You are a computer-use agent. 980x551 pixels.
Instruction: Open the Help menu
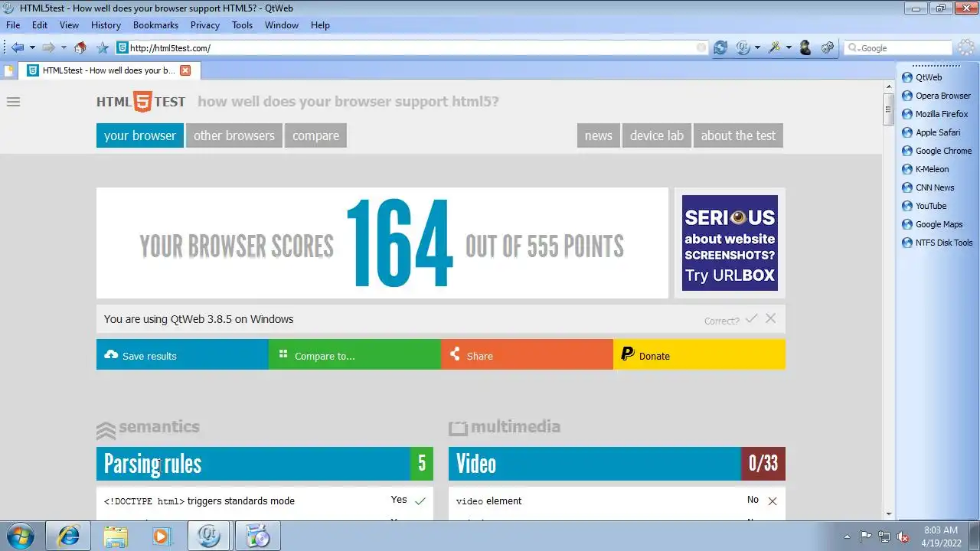320,24
